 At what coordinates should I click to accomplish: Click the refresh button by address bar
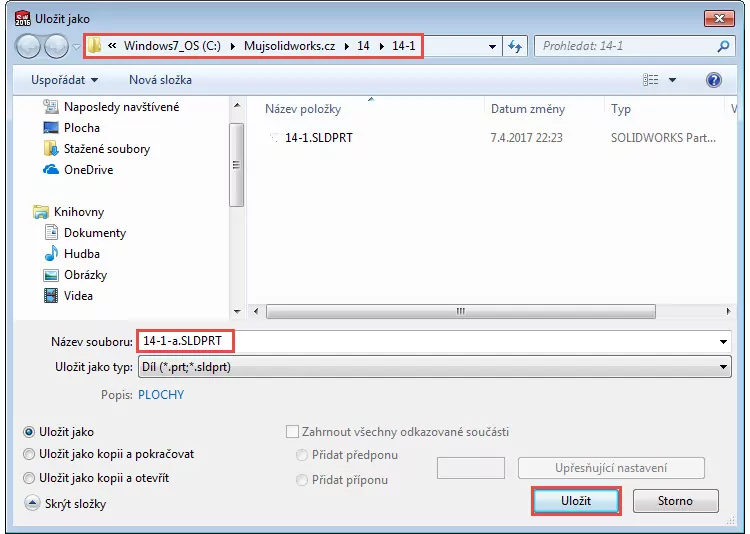[x=515, y=46]
